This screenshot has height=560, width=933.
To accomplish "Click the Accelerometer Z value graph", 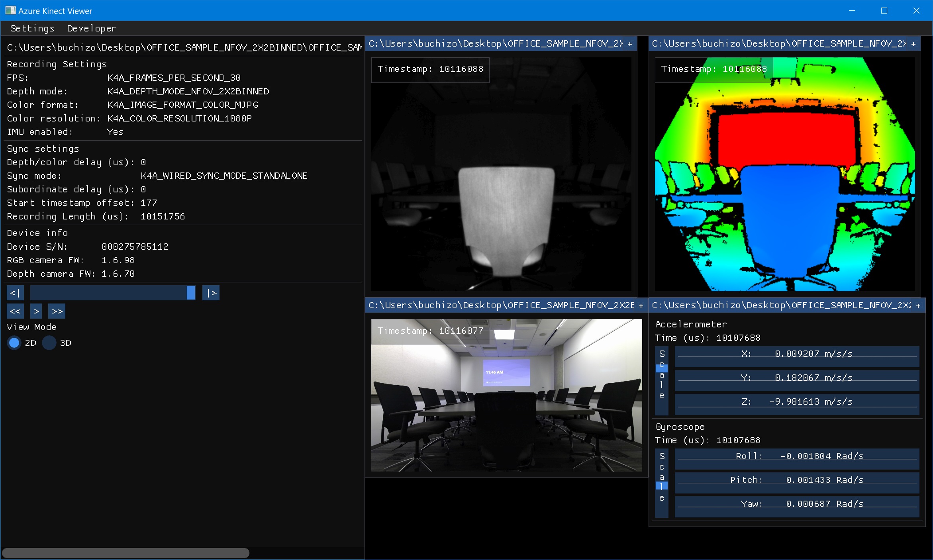I will point(797,405).
